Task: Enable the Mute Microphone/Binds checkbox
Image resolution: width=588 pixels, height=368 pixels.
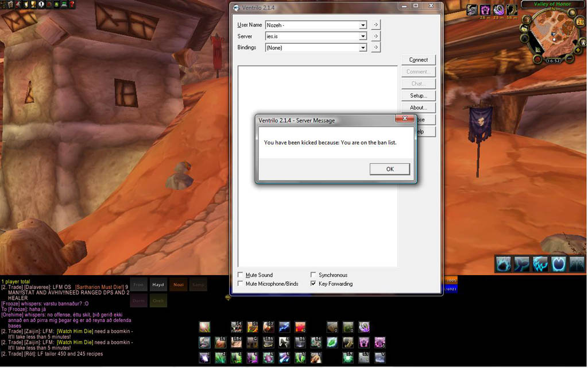Action: 241,284
